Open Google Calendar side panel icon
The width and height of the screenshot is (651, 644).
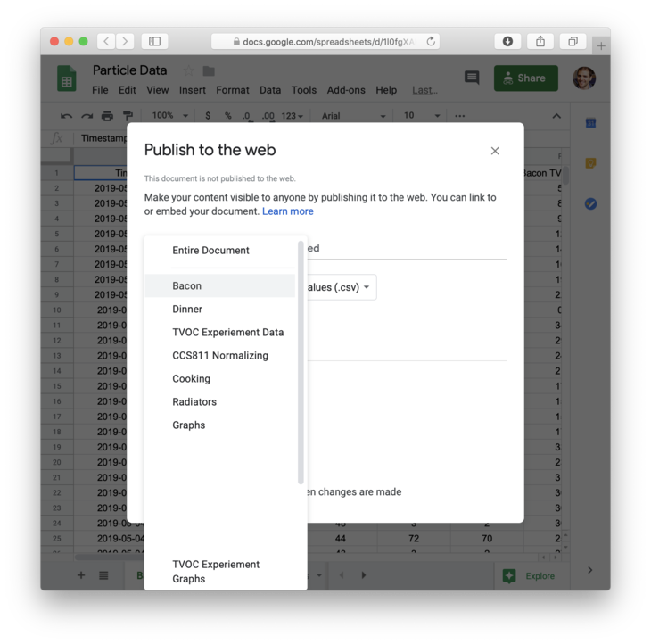[590, 123]
